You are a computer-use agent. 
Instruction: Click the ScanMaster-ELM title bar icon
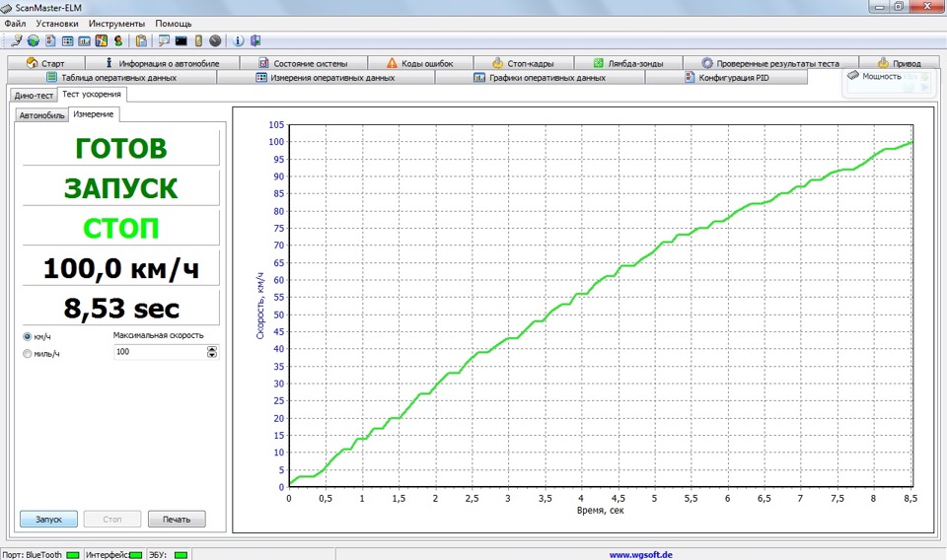tap(7, 8)
